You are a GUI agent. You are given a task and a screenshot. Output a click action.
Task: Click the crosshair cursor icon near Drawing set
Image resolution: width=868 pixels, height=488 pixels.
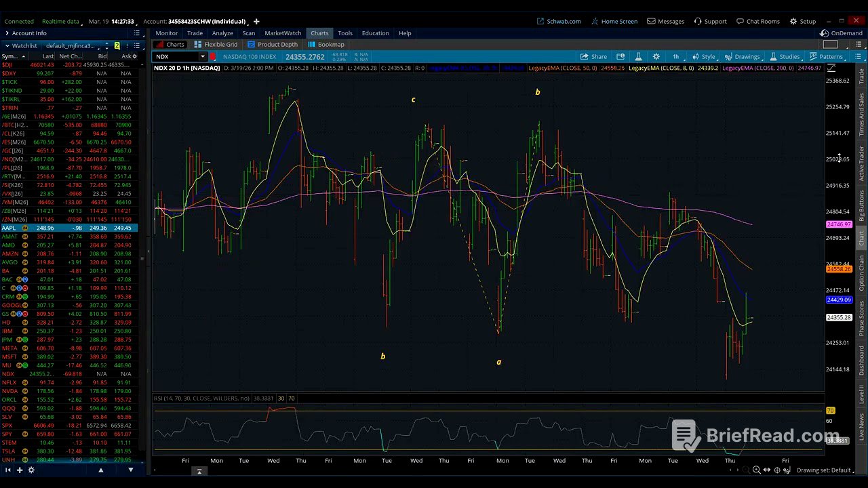[777, 470]
